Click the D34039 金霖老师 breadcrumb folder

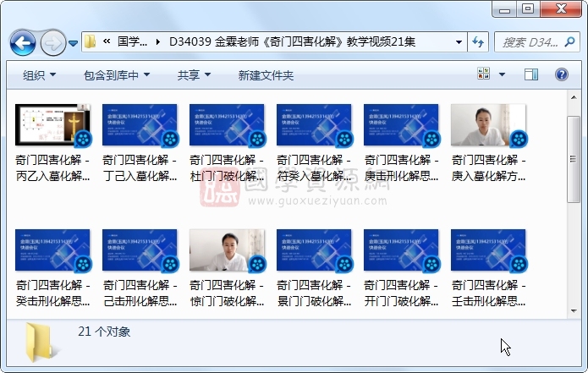(292, 41)
